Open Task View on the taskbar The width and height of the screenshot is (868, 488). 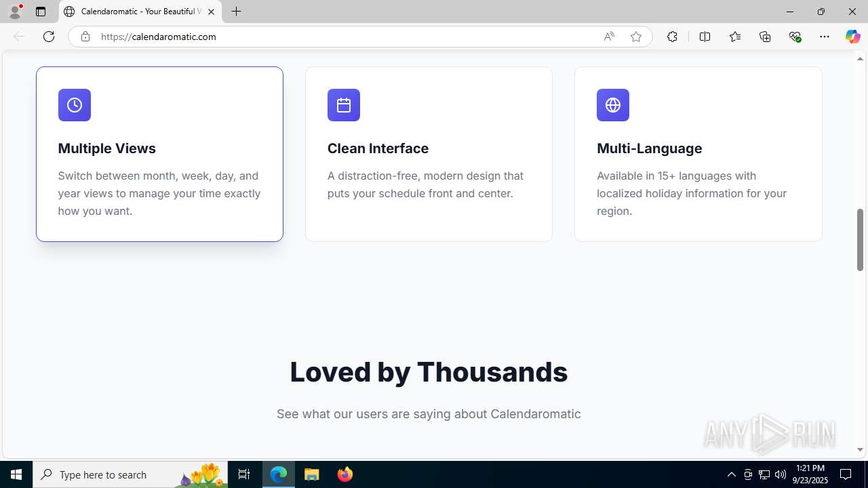tap(244, 474)
